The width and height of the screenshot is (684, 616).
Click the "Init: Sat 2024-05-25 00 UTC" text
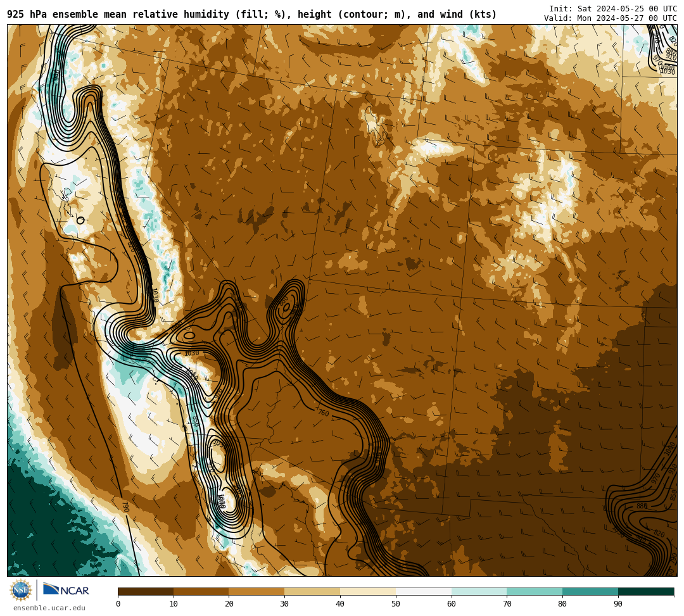[x=613, y=9]
